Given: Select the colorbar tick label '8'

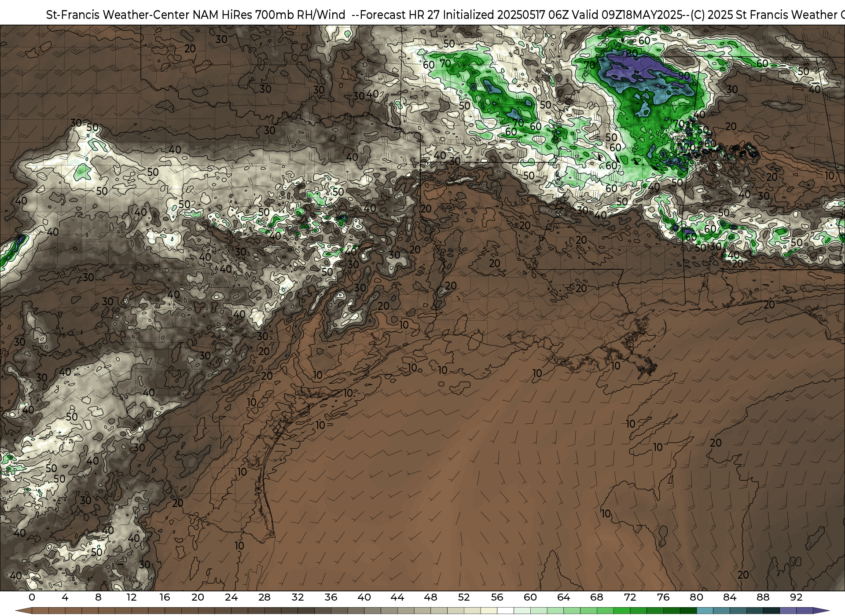Looking at the screenshot, I should pos(98,597).
